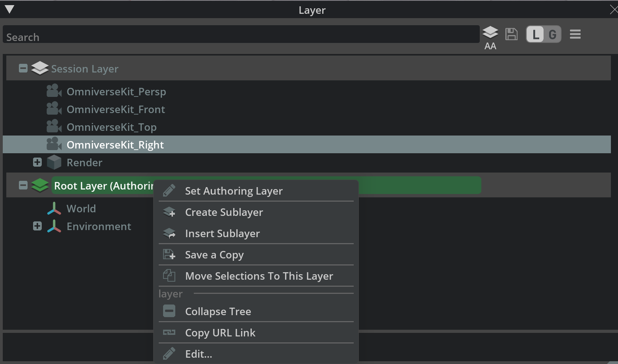Click the Render cube icon
This screenshot has width=618, height=364.
(54, 162)
